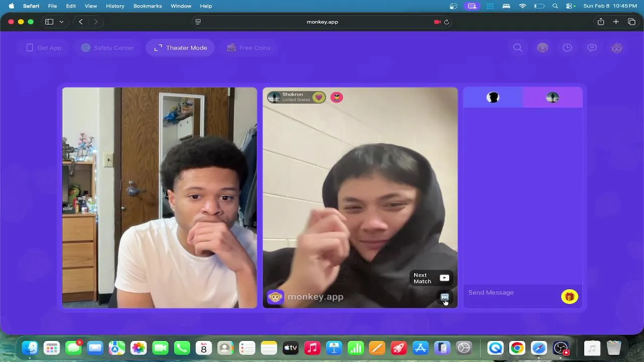Click the Get App button
The width and height of the screenshot is (644, 362).
click(43, 48)
